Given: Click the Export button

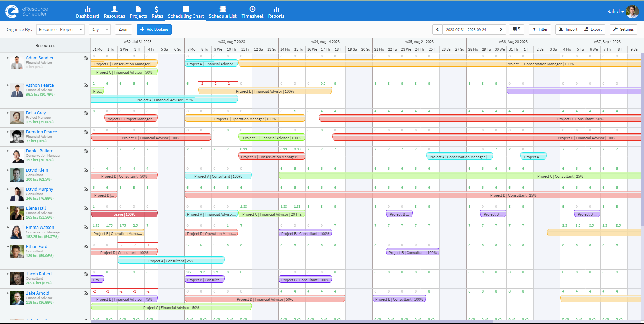Looking at the screenshot, I should coord(593,29).
